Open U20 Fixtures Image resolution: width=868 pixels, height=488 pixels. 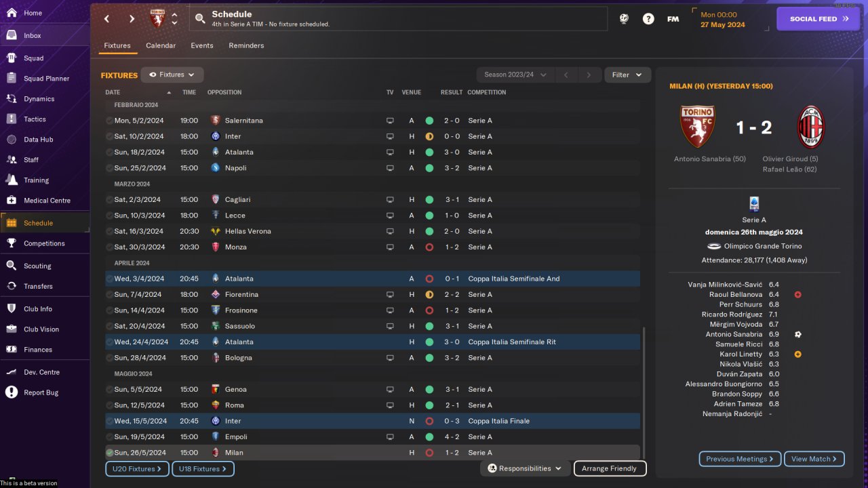137,468
